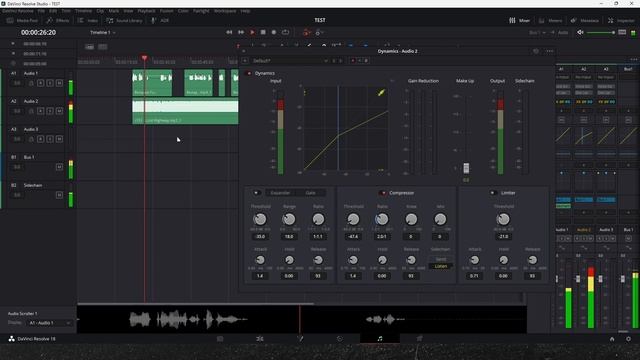
Task: Click the Compressor Threshold knob
Action: [x=353, y=220]
